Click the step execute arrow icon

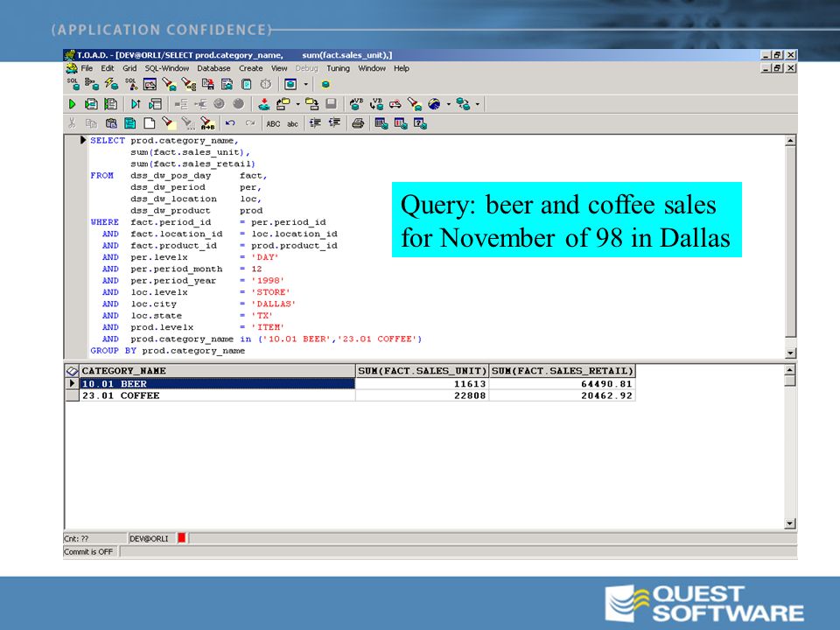[136, 104]
